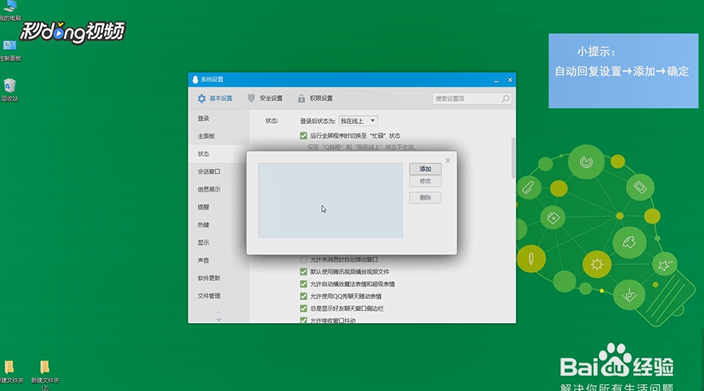Viewport: 704px width, 391px height.
Task: Select the 回收站 desktop icon
Action: click(x=10, y=90)
